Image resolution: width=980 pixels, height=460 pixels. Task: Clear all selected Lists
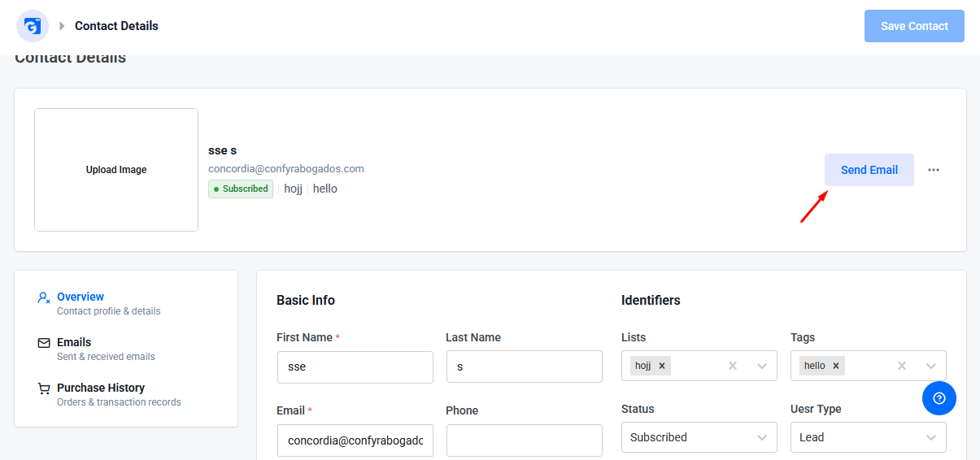(x=733, y=366)
